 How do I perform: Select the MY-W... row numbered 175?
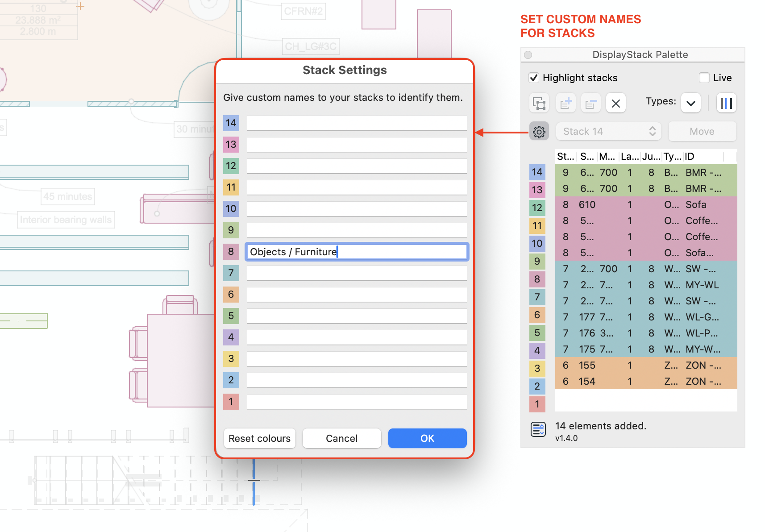click(x=646, y=349)
